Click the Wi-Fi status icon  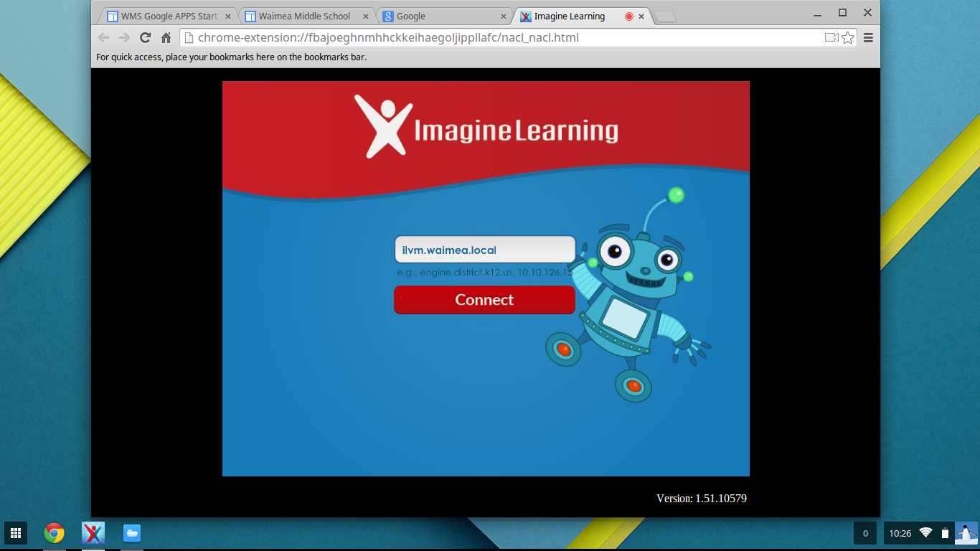click(x=926, y=532)
